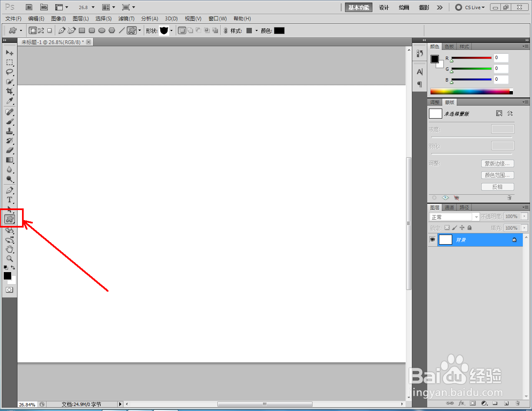Toggle lock image pixels brush icon
The width and height of the screenshot is (532, 411).
coord(454,228)
